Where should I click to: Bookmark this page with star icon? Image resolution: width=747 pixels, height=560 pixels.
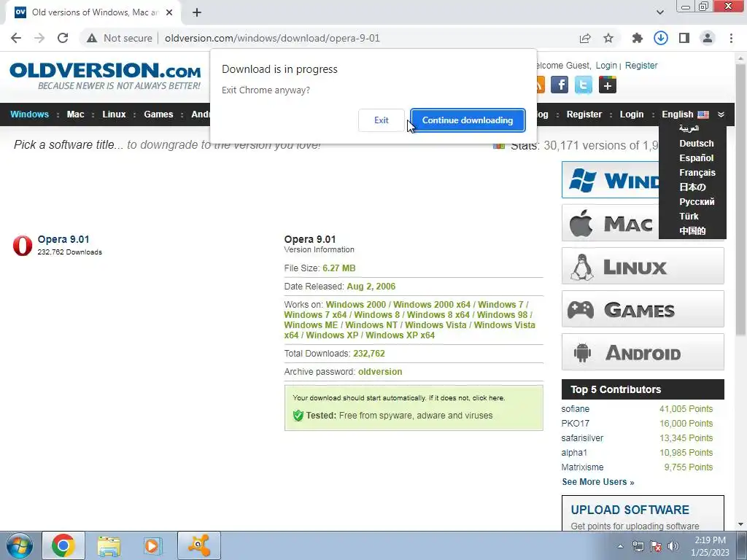[x=608, y=38]
